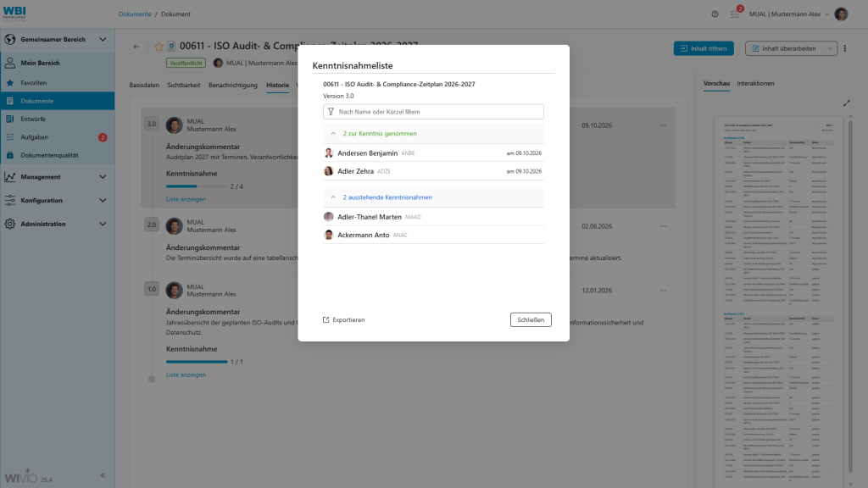Screen dimensions: 868x488
Task: Click the 1 / 1 Kenntnisnahme progress bar
Action: point(197,362)
